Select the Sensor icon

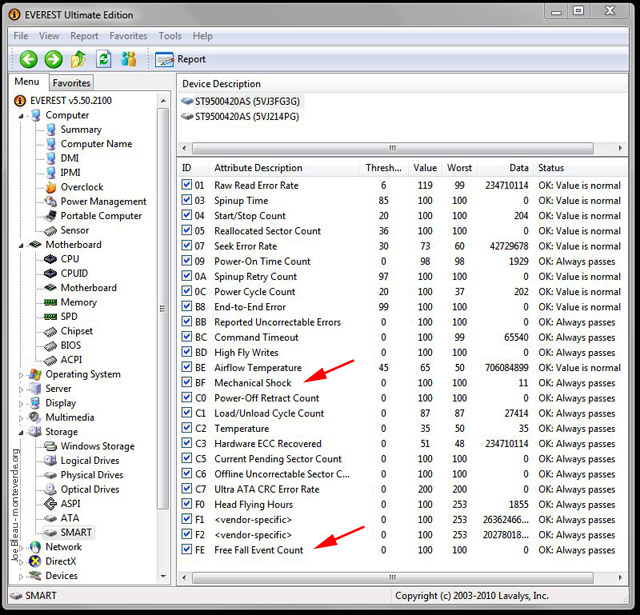coord(51,231)
